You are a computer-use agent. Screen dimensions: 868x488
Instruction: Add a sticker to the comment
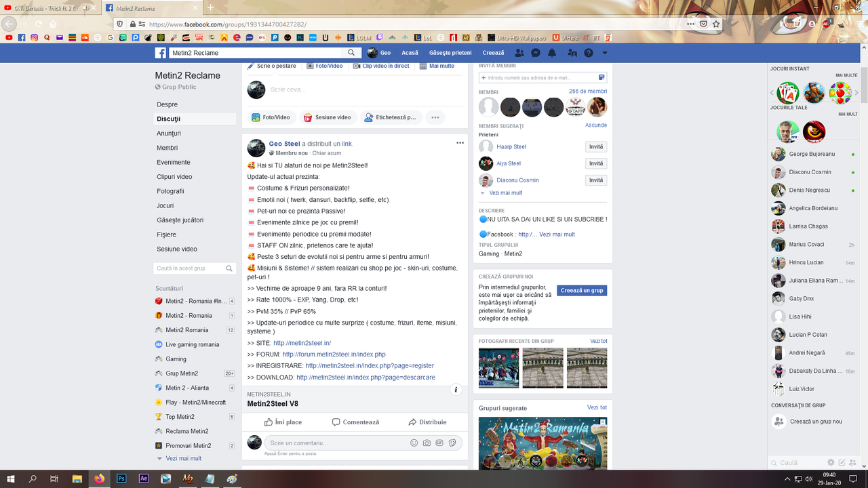tap(452, 443)
